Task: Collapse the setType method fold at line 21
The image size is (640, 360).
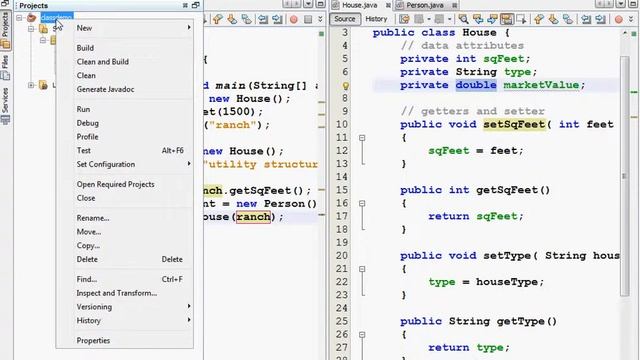Action: [x=362, y=269]
